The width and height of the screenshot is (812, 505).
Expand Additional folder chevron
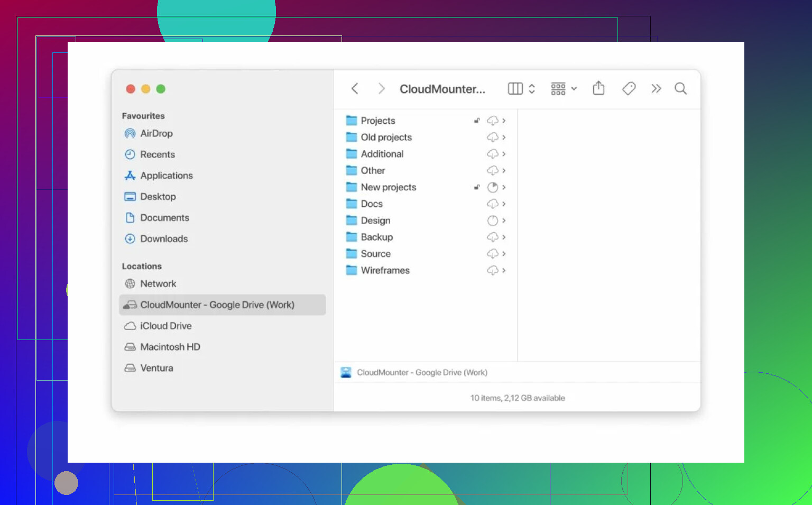504,154
